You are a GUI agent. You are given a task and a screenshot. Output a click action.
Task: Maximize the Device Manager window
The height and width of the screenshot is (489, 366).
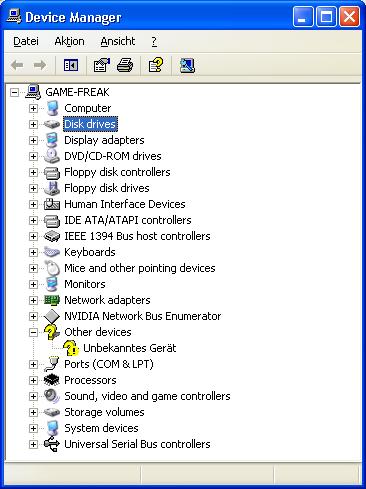326,16
